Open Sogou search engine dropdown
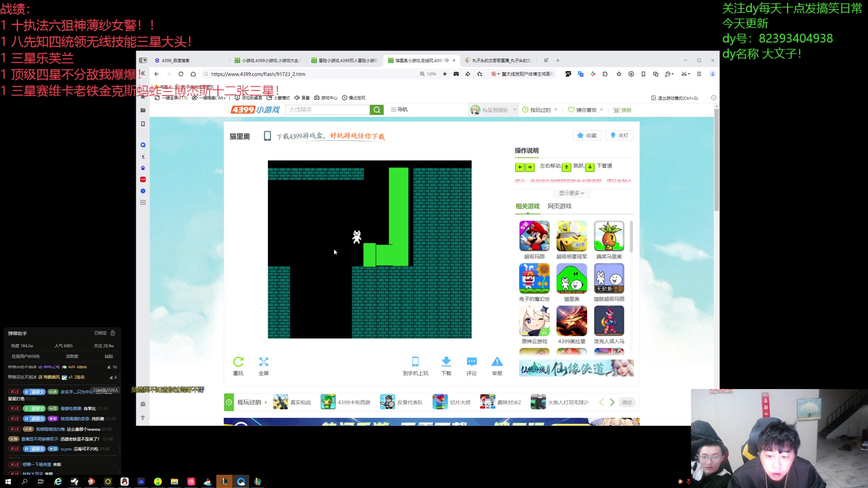This screenshot has height=488, width=868. [x=495, y=74]
